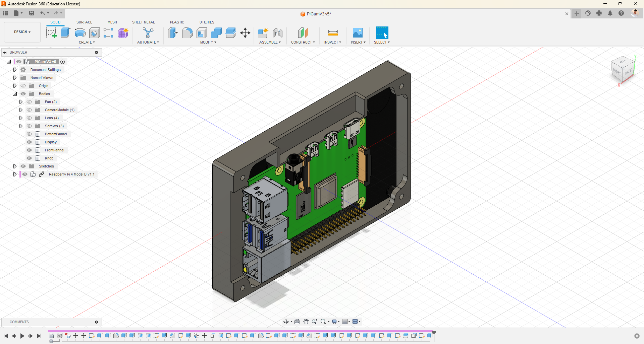The width and height of the screenshot is (644, 344).
Task: Select the Joint tool
Action: click(277, 33)
